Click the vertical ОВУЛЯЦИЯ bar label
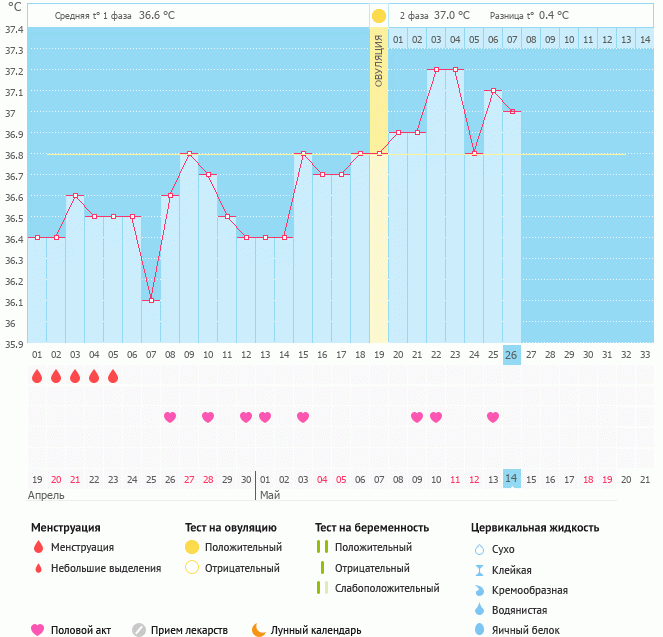The width and height of the screenshot is (663, 637). (x=379, y=60)
